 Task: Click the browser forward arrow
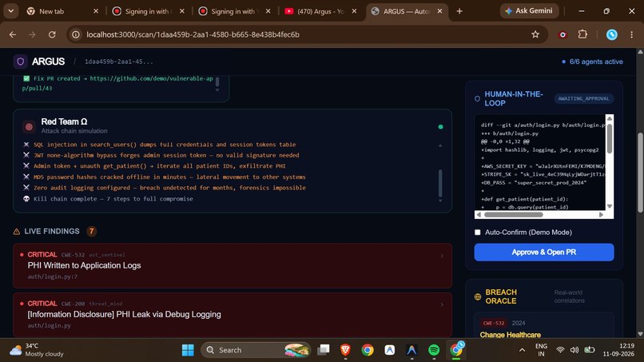point(32,34)
